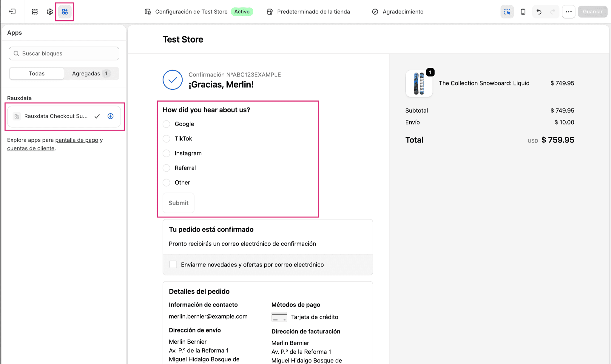Click the Agradecimiento checkmark icon
The image size is (611, 364).
(x=375, y=12)
